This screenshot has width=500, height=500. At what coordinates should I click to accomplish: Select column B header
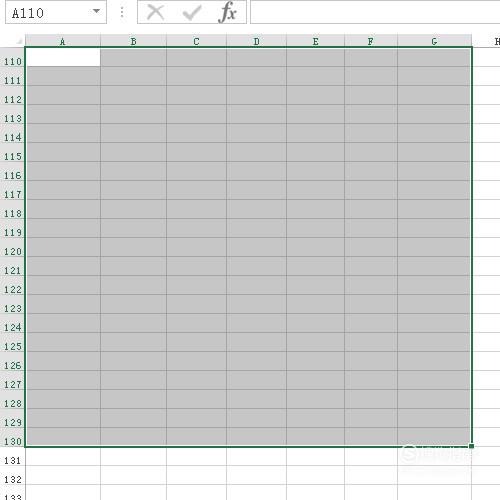click(x=133, y=41)
